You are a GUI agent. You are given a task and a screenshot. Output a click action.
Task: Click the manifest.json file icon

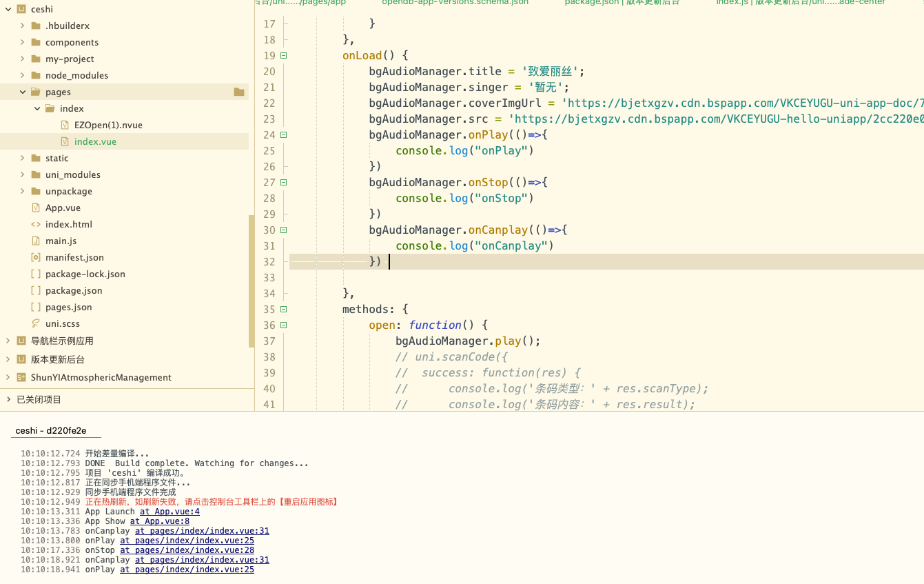point(36,257)
